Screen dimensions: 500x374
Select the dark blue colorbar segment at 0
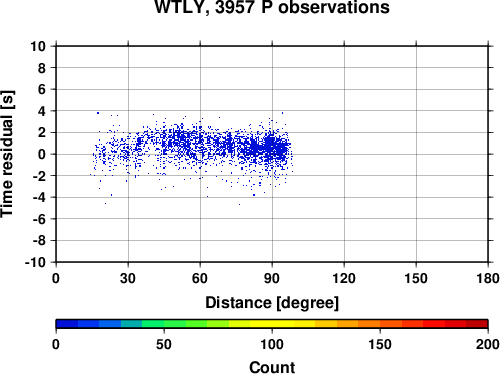(67, 324)
